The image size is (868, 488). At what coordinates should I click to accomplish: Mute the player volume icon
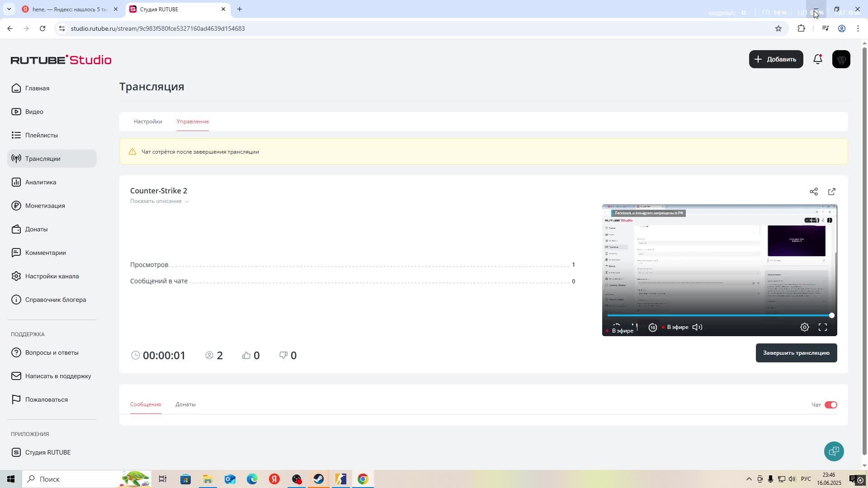[x=698, y=327]
